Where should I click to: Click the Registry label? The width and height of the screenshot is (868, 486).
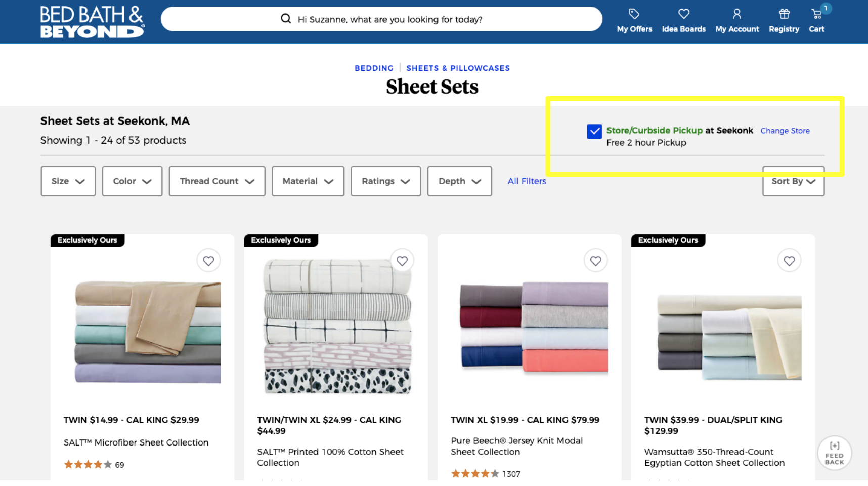pyautogui.click(x=784, y=29)
